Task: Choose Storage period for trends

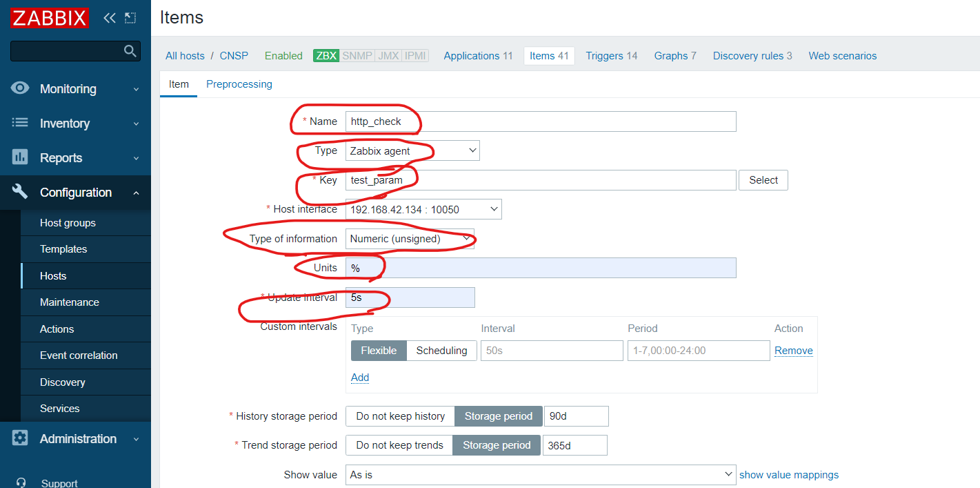Action: [x=497, y=445]
